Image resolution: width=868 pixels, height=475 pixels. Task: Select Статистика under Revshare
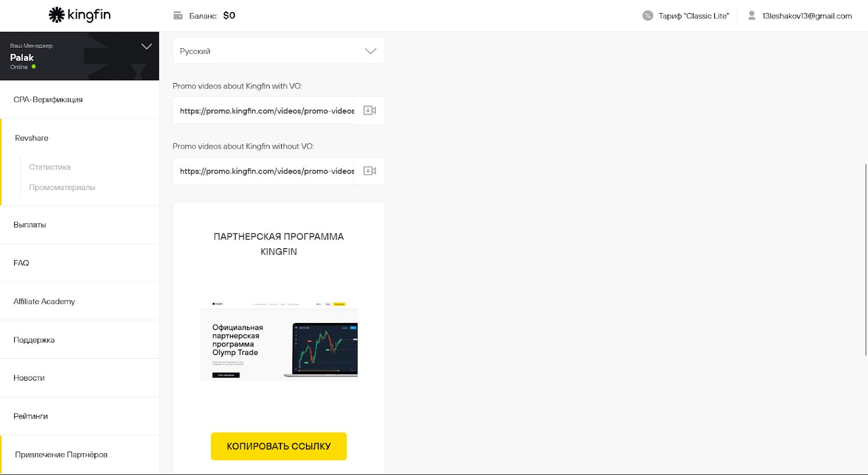tap(50, 167)
